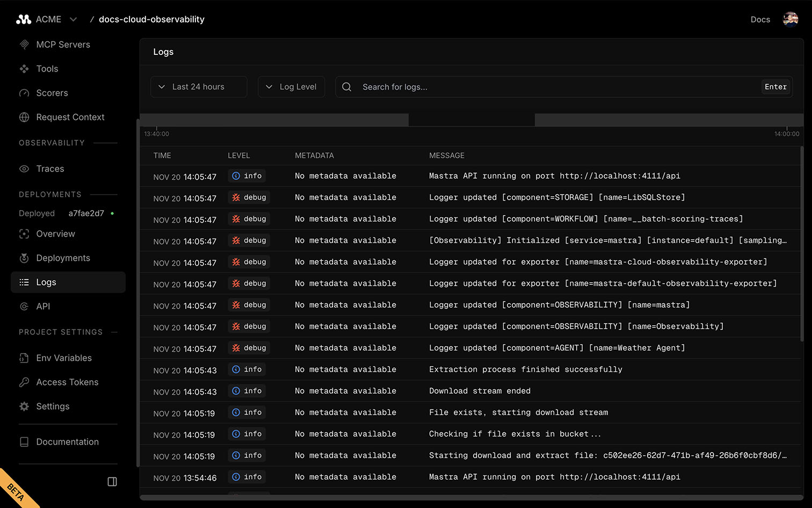Click the Request Context icon
Viewport: 812px width, 508px height.
[24, 117]
